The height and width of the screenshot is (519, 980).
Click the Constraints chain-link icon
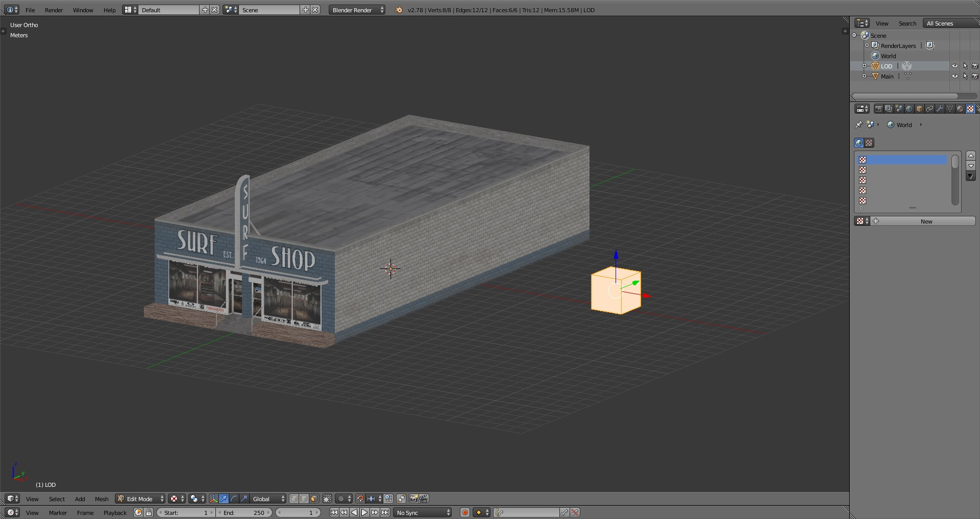click(929, 109)
